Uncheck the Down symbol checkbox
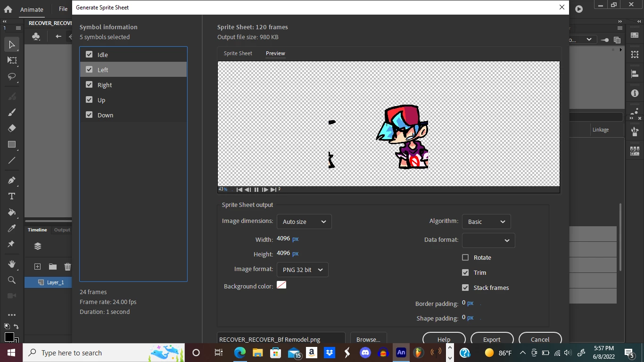This screenshot has width=644, height=362. [89, 115]
